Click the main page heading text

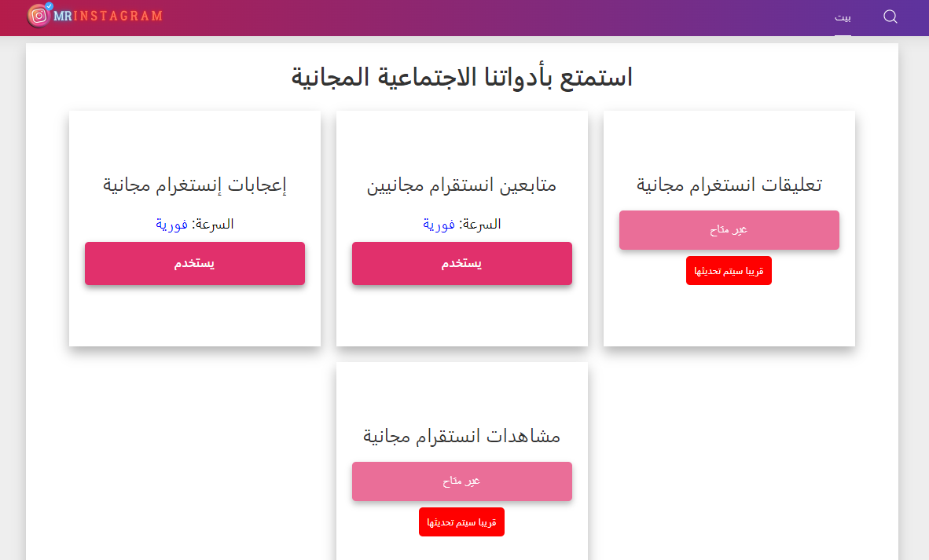(464, 76)
